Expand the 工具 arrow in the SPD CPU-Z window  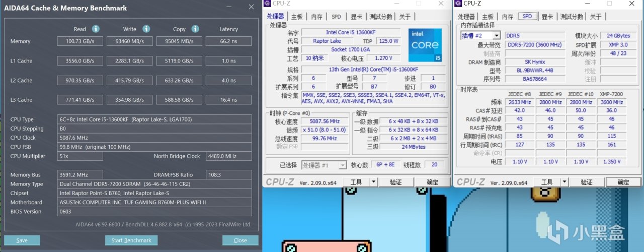point(565,182)
